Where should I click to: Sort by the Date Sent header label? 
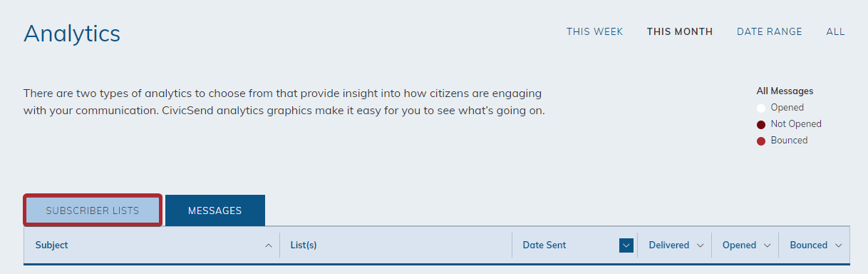pyautogui.click(x=544, y=245)
